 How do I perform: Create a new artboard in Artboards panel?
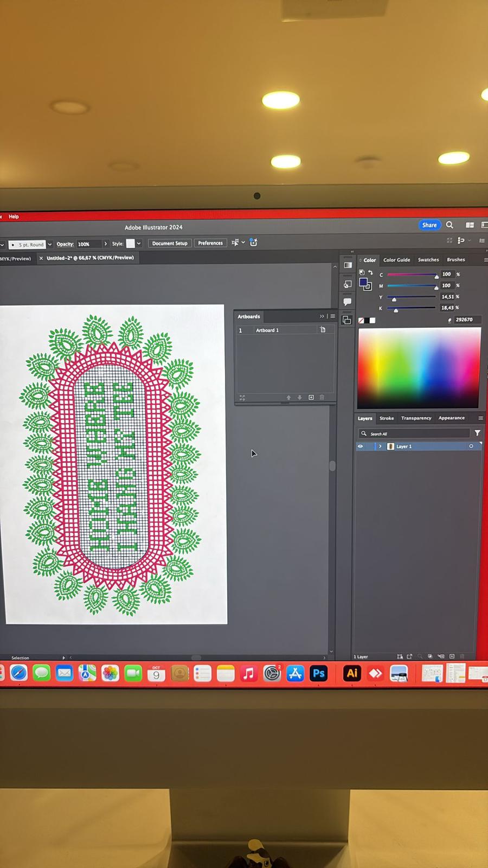pos(311,398)
